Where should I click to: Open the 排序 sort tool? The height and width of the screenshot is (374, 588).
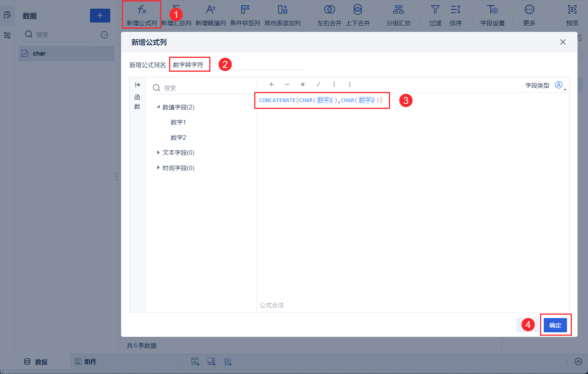[456, 15]
